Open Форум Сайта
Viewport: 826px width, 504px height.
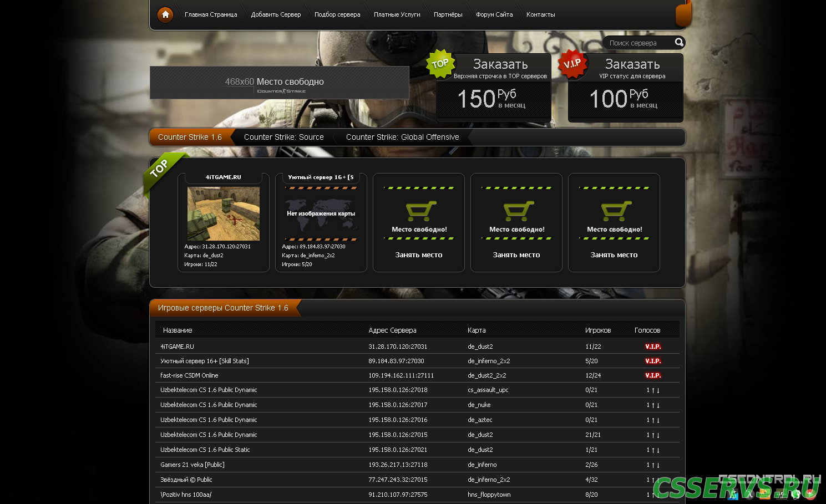point(494,14)
